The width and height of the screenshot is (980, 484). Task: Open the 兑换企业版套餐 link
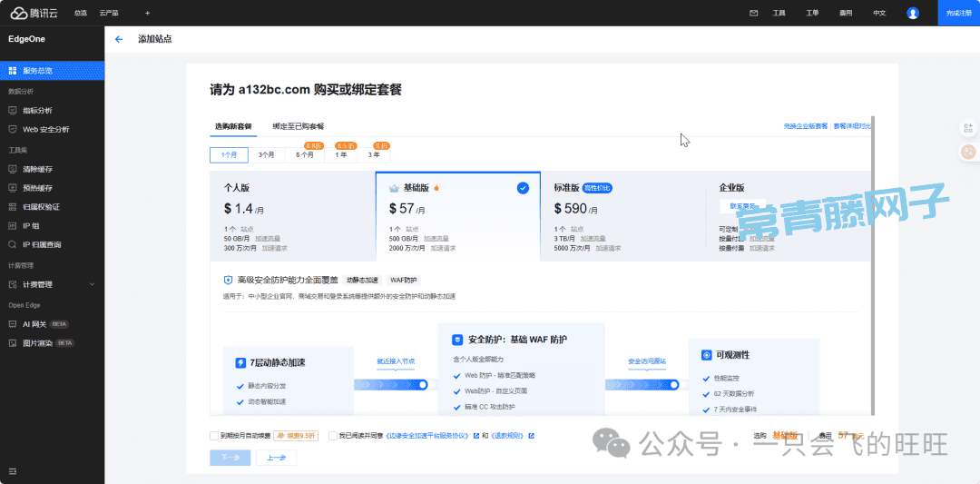[x=806, y=125]
